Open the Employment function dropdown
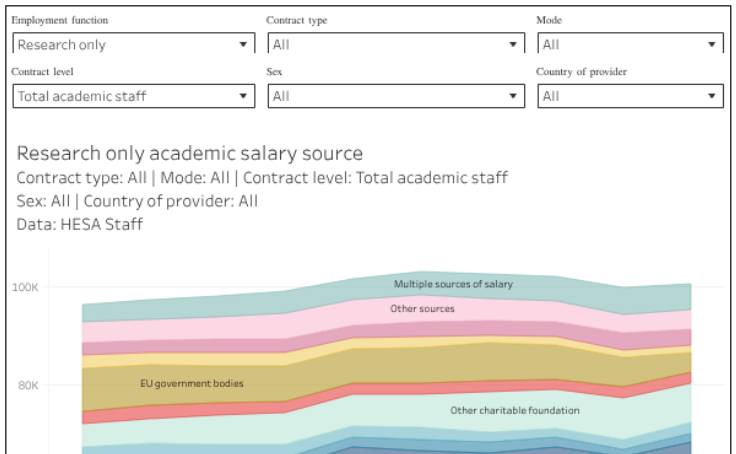The width and height of the screenshot is (736, 454). point(134,45)
